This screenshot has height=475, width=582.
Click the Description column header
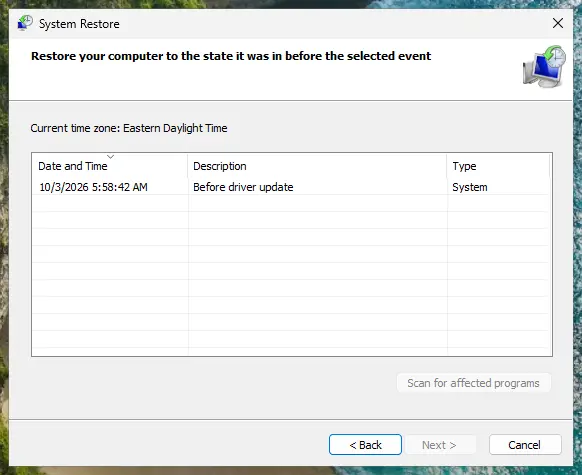318,166
